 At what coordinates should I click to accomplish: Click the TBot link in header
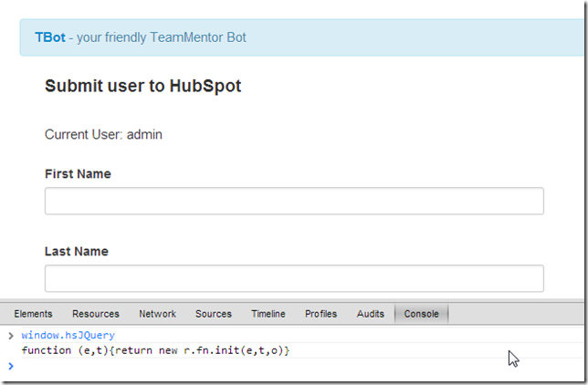click(50, 37)
